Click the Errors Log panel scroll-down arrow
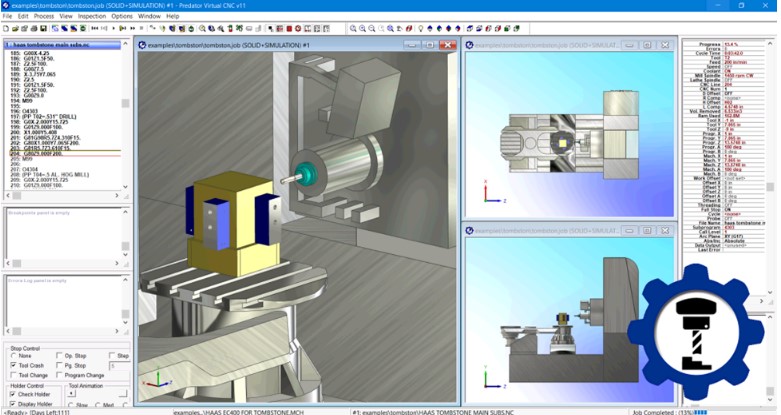The image size is (781, 415). pos(125,322)
